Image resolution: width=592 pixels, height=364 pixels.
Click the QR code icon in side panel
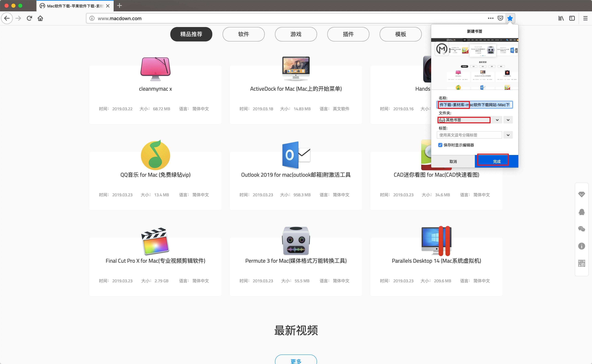(x=581, y=263)
